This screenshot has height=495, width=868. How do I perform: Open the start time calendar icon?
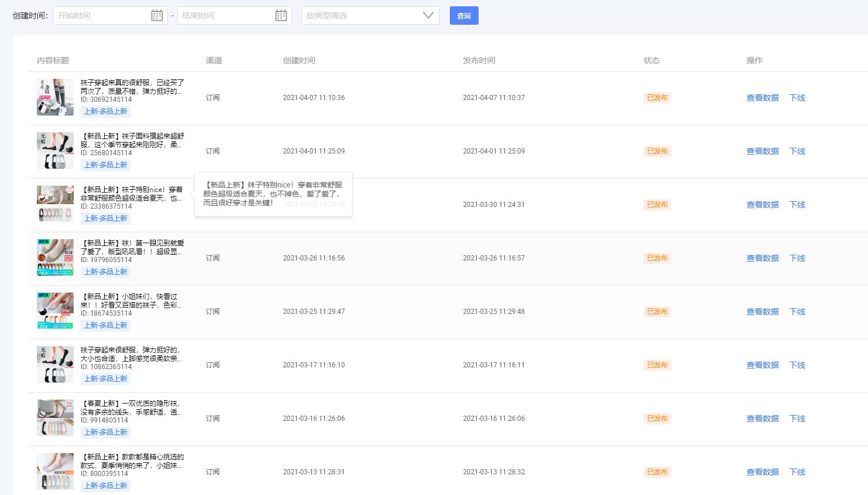[x=157, y=16]
